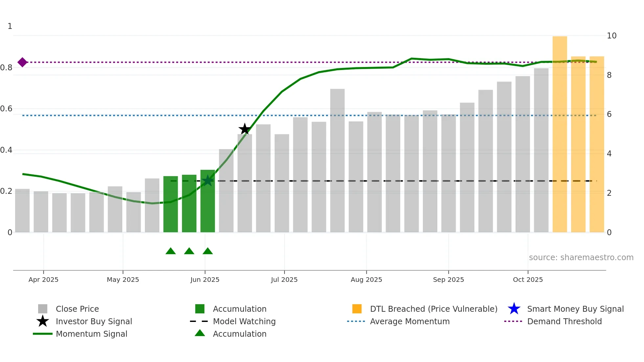Toggle Model Watching legend entry
Image resolution: width=644 pixels, height=362 pixels.
click(244, 321)
